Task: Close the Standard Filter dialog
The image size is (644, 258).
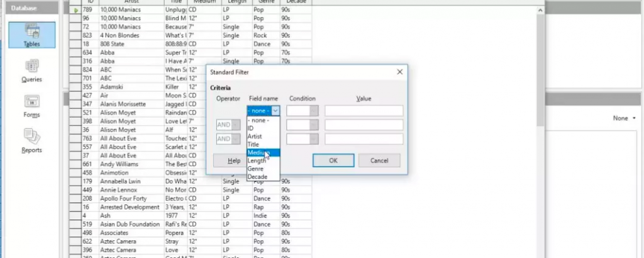Action: (399, 72)
